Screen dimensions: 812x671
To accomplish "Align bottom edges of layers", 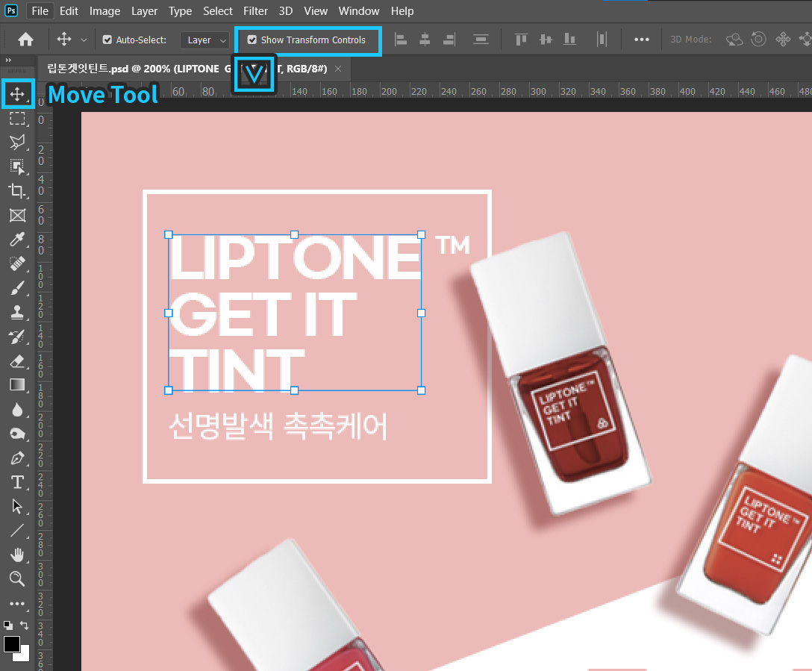I will coord(569,40).
